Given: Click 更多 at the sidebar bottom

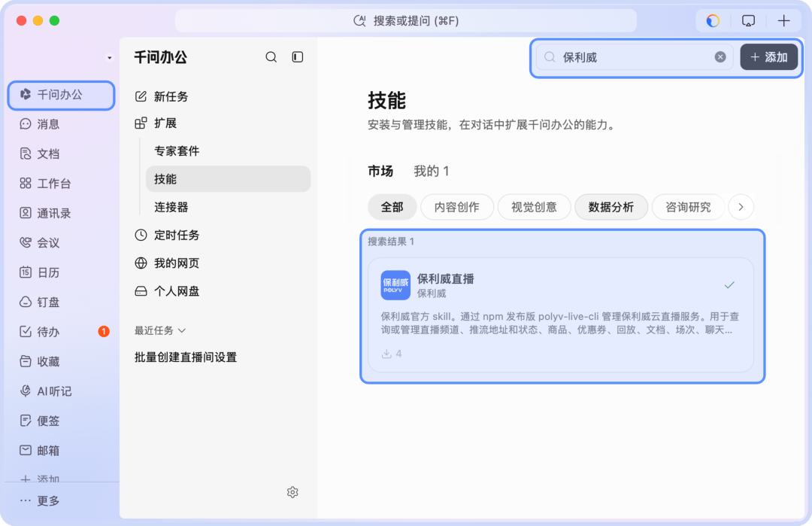Looking at the screenshot, I should pyautogui.click(x=41, y=500).
